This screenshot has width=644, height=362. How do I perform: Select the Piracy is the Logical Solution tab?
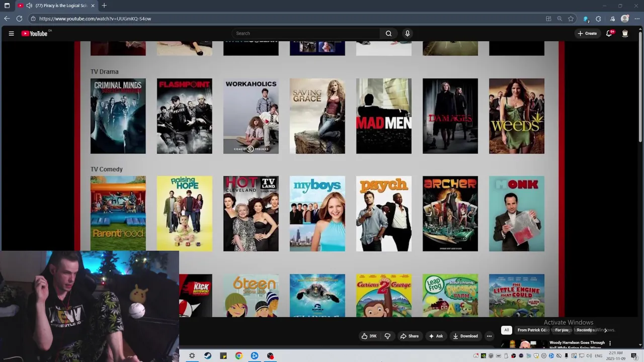(x=56, y=6)
